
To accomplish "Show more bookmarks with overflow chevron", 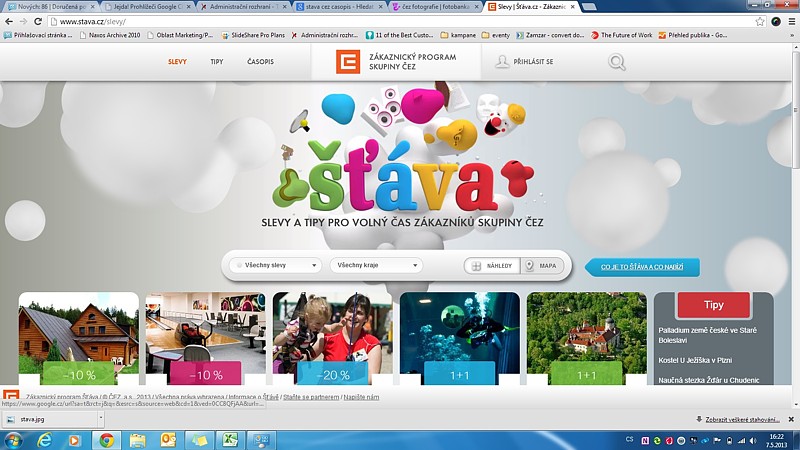I will (792, 35).
